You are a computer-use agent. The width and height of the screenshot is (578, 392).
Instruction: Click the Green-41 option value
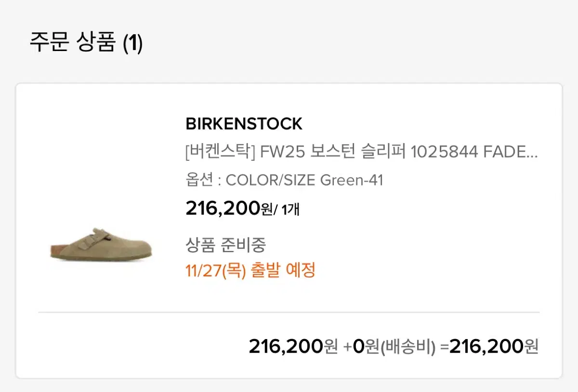click(352, 180)
